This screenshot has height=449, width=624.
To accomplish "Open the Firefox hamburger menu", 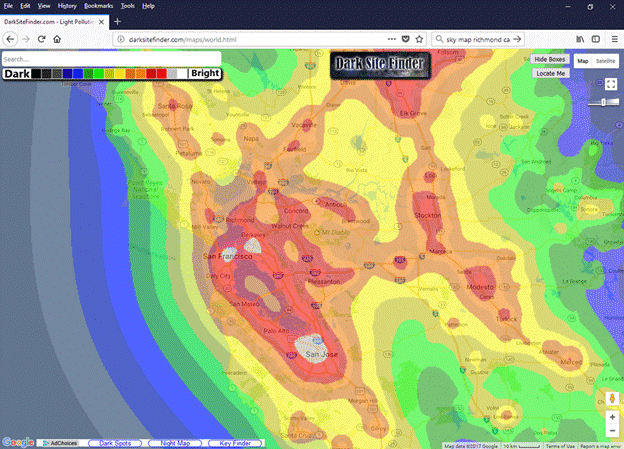I will point(611,39).
